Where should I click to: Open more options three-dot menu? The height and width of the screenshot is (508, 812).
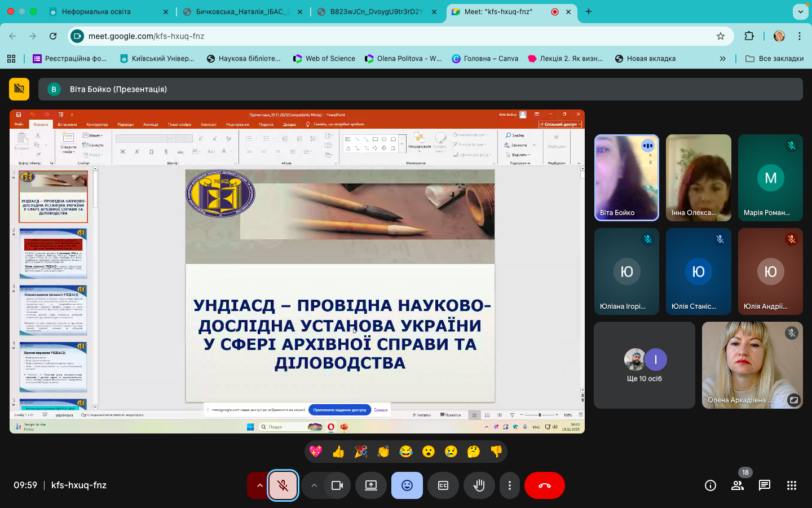(x=509, y=485)
